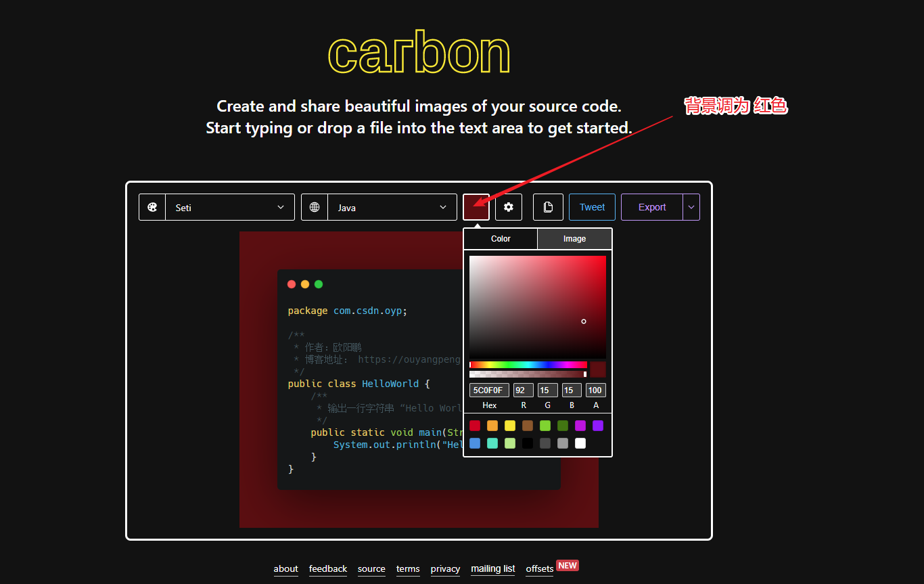The width and height of the screenshot is (924, 584).
Task: Pick the brown preset swatch
Action: tap(528, 426)
